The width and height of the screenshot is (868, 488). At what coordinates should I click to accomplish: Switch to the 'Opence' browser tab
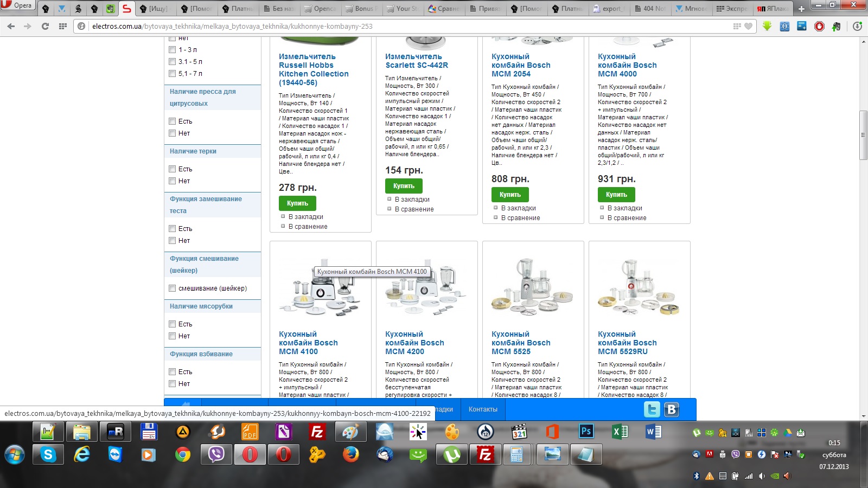point(320,9)
